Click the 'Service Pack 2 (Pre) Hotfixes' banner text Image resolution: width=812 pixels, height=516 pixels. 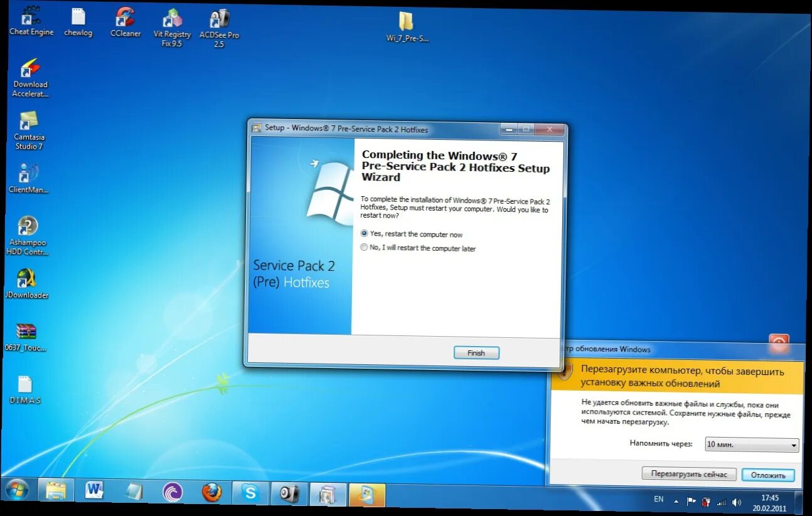(294, 274)
